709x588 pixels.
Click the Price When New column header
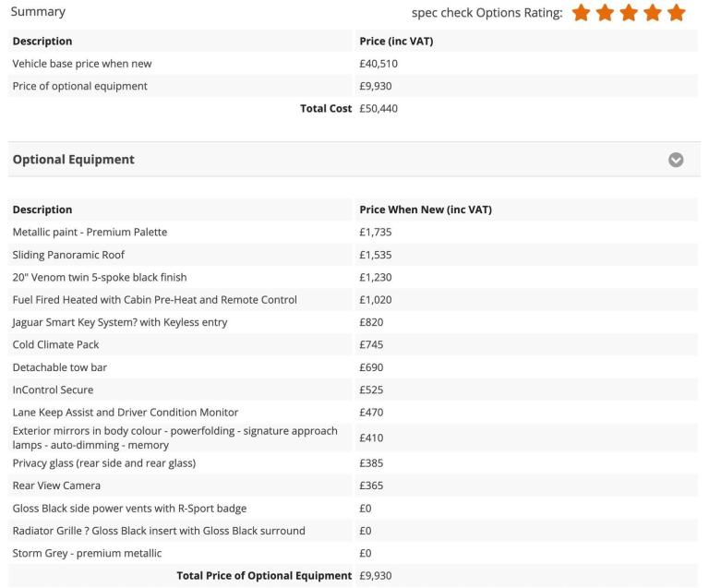point(426,210)
